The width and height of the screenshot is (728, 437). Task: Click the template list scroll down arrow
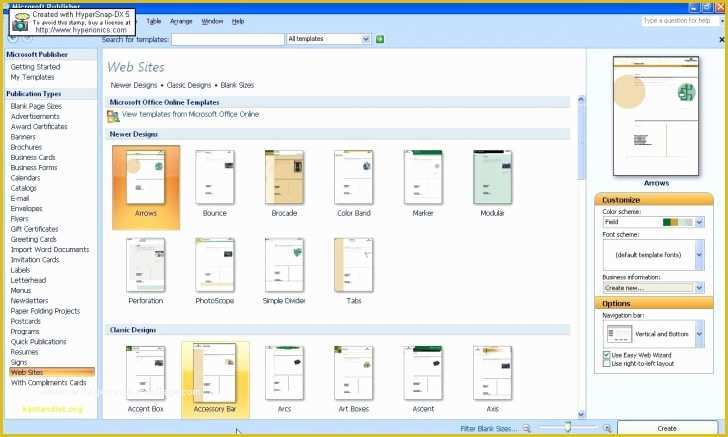pos(581,414)
